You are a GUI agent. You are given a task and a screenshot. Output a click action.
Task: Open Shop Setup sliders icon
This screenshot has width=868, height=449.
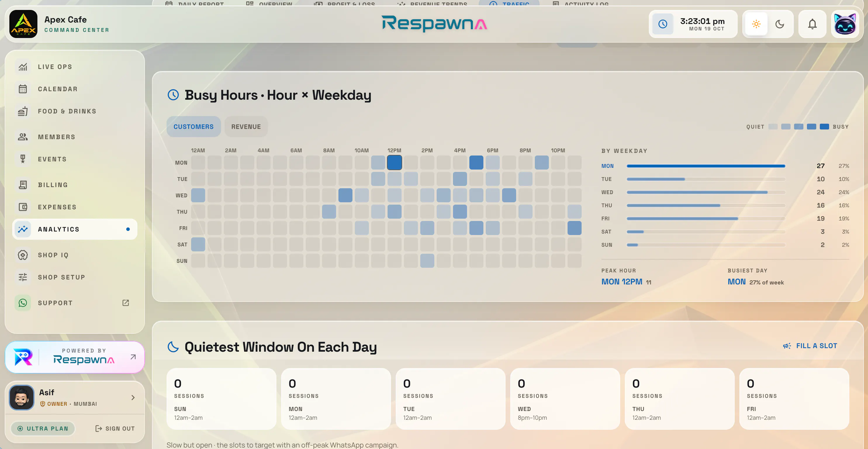pos(23,277)
